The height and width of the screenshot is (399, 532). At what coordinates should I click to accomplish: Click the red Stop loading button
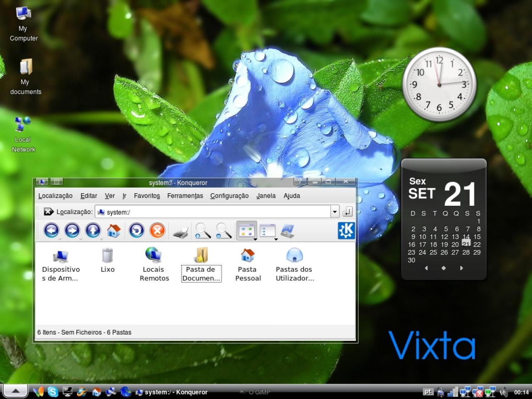click(x=157, y=230)
